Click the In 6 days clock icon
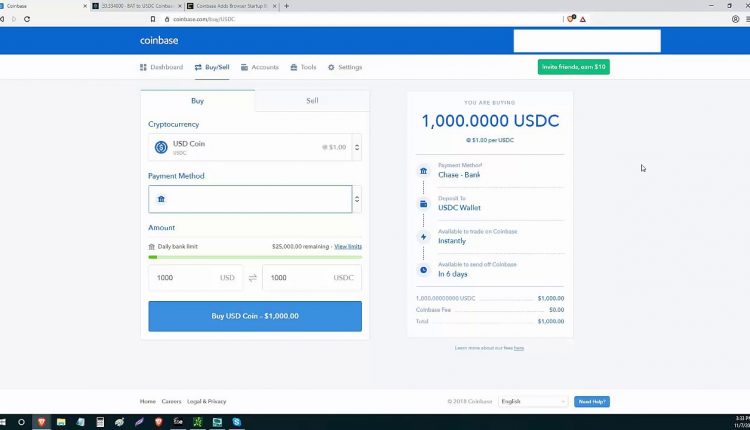This screenshot has height=430, width=750. tap(423, 270)
